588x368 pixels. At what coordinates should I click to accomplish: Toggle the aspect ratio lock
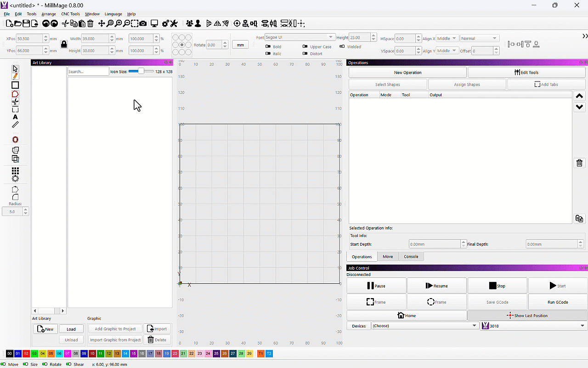coord(64,45)
